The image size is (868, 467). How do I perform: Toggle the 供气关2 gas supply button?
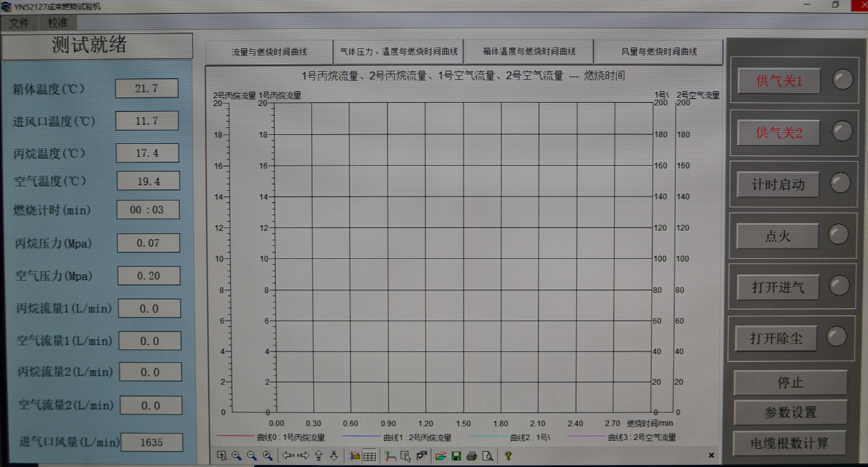(x=779, y=133)
